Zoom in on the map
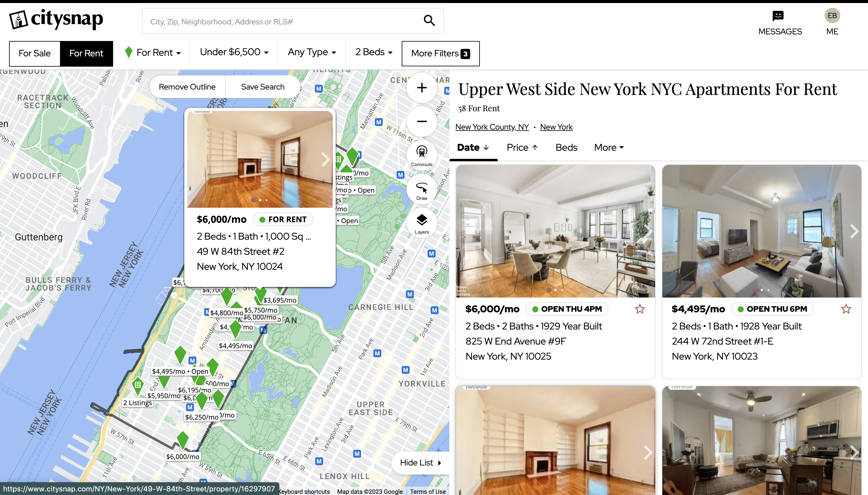The width and height of the screenshot is (868, 495). pos(422,88)
